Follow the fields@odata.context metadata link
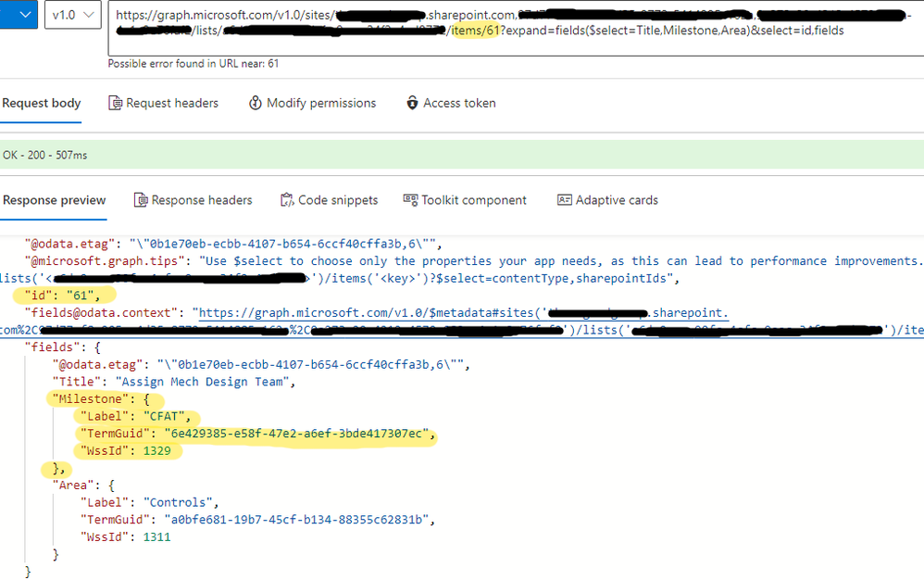924x580 pixels. 463,313
